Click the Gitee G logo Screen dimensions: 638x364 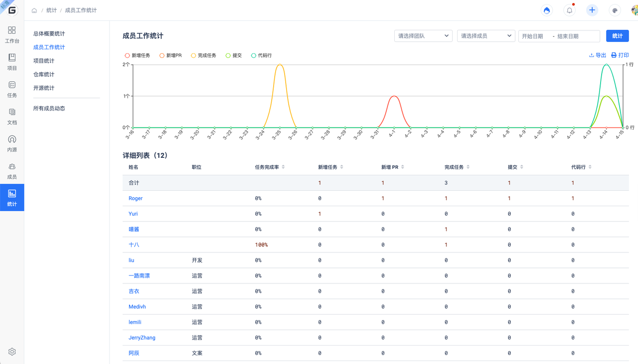coord(12,10)
